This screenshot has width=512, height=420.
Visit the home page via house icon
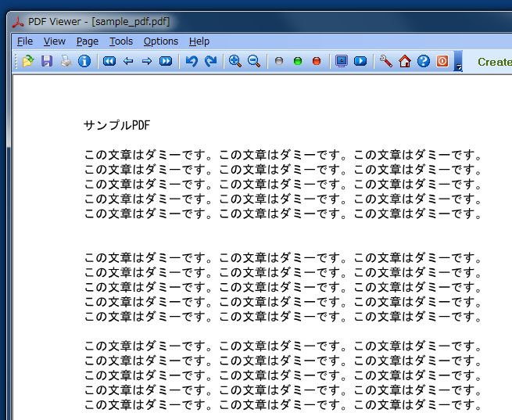(x=405, y=61)
